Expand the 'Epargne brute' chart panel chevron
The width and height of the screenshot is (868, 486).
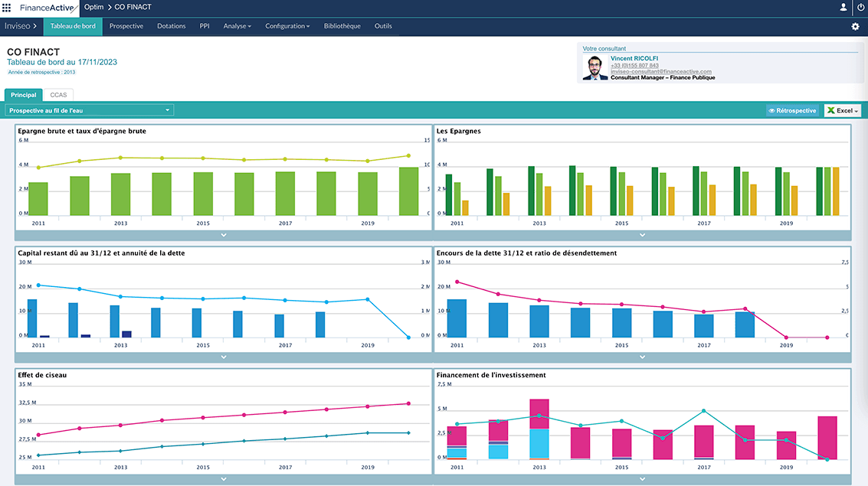(x=224, y=235)
